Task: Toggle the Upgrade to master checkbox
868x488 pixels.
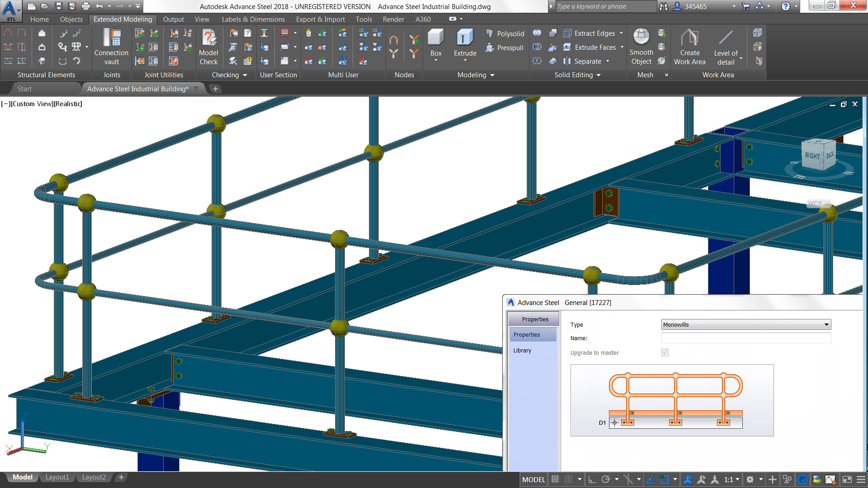Action: pyautogui.click(x=665, y=352)
